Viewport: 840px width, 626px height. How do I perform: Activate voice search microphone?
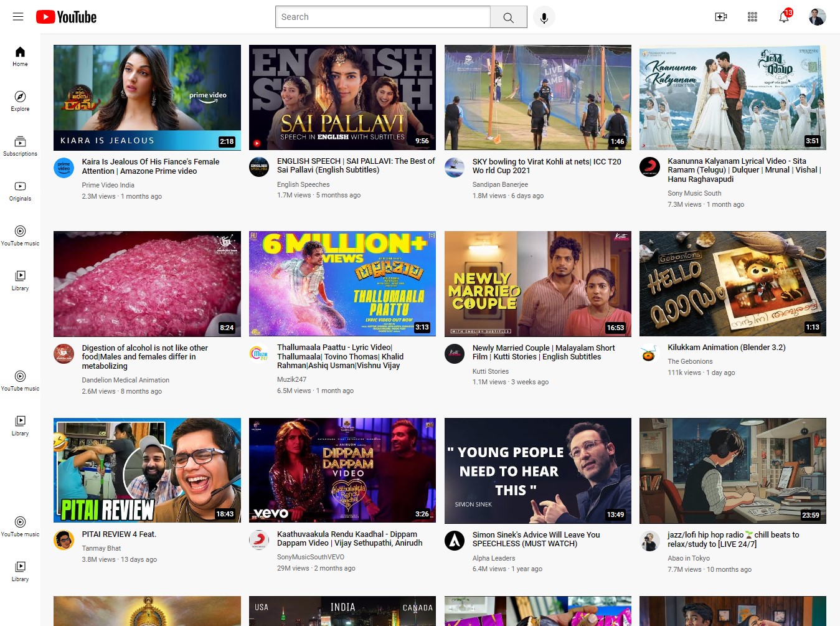click(x=544, y=17)
